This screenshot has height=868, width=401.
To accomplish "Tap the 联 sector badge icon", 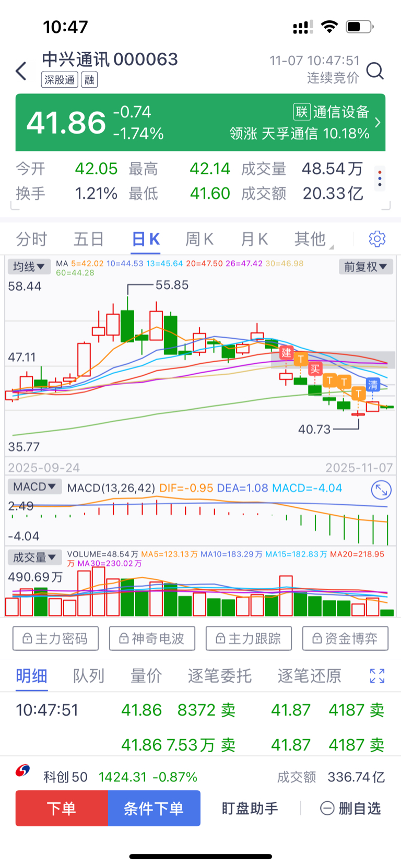I will click(302, 112).
